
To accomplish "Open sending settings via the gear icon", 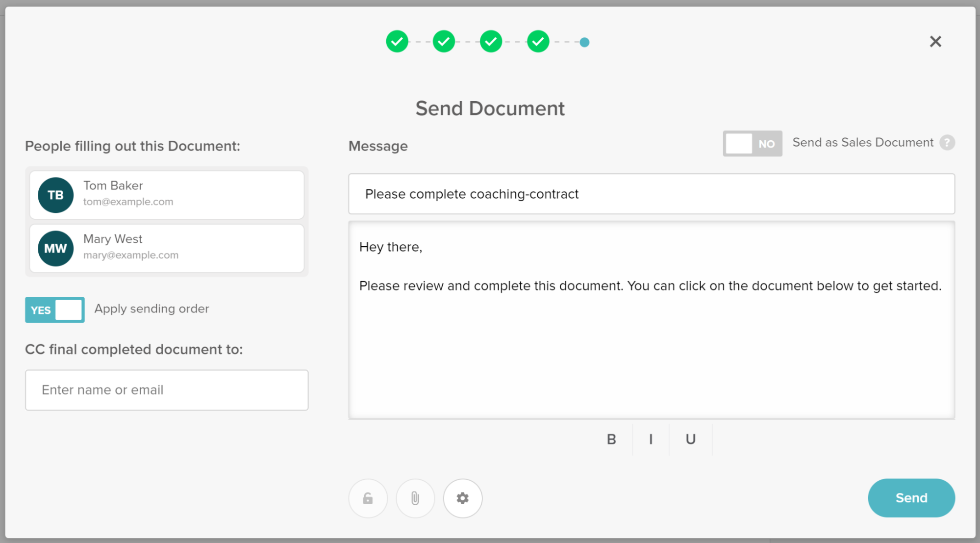I will click(462, 498).
